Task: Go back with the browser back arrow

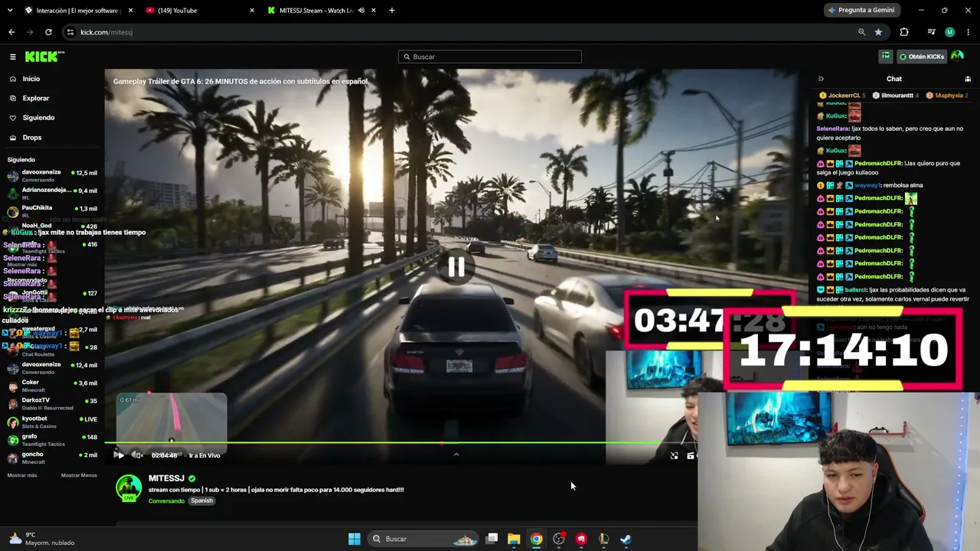Action: [11, 32]
